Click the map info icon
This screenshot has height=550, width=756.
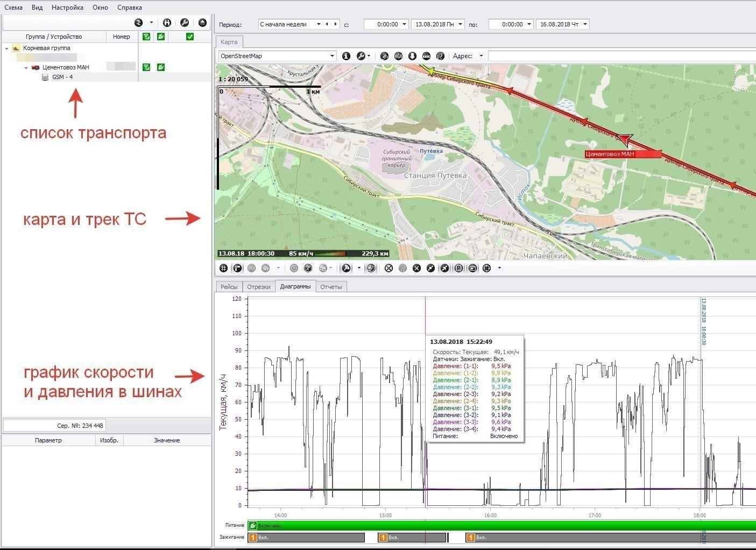coord(346,56)
